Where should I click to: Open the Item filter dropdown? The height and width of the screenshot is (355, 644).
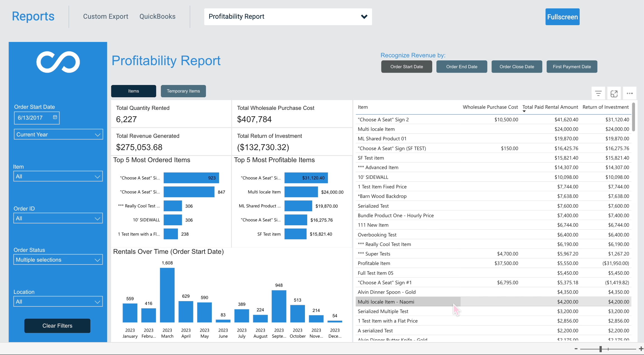[x=58, y=176]
